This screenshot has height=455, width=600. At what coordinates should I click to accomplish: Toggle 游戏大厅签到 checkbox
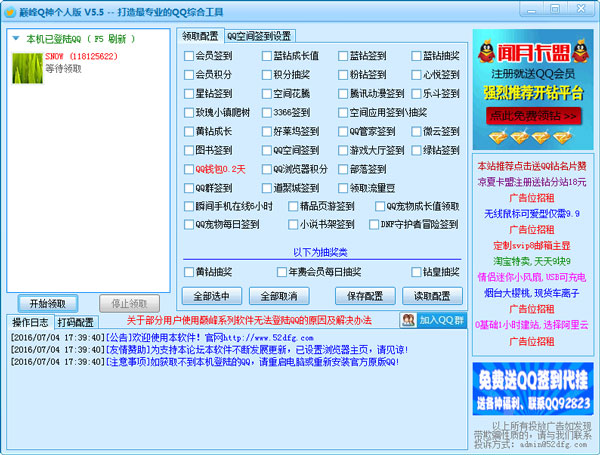tap(343, 150)
